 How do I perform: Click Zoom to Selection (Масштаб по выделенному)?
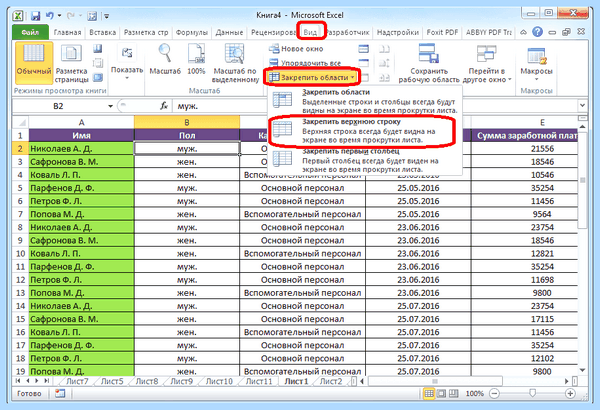pos(235,63)
